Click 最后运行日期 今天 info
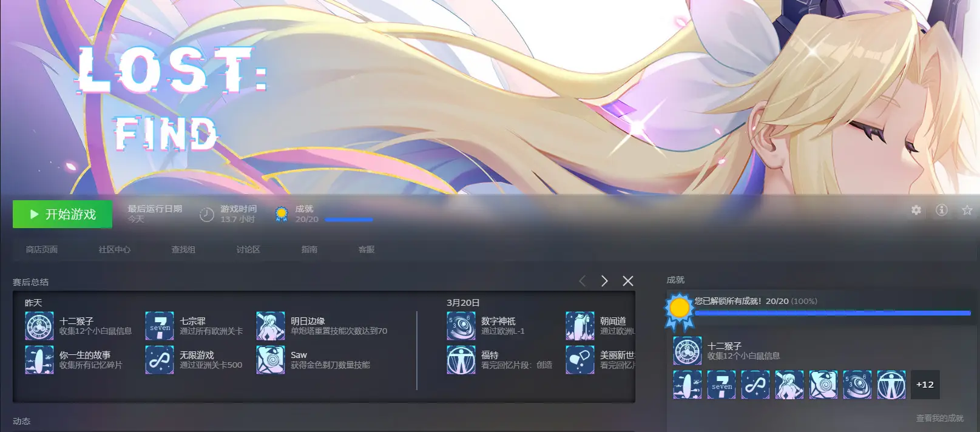980x432 pixels. [x=155, y=214]
